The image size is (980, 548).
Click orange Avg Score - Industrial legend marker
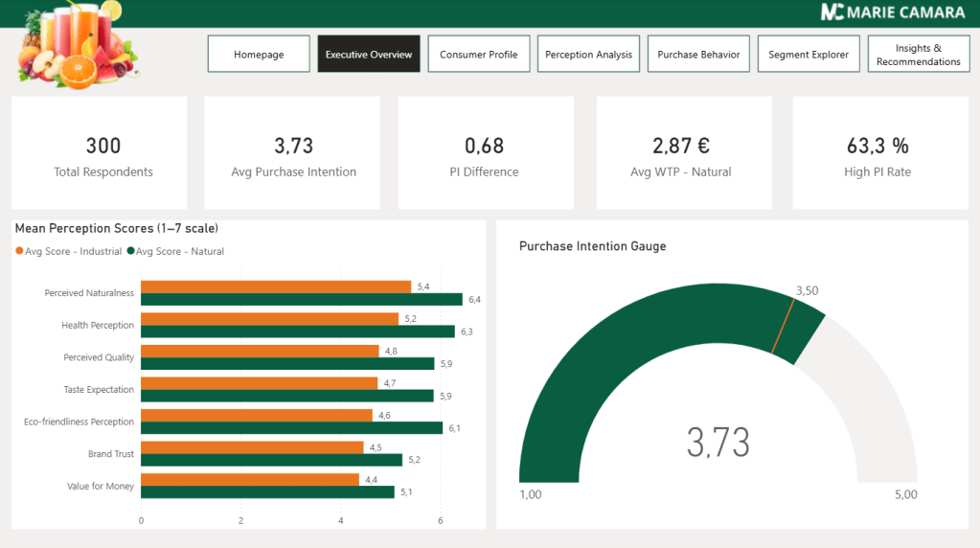point(19,252)
